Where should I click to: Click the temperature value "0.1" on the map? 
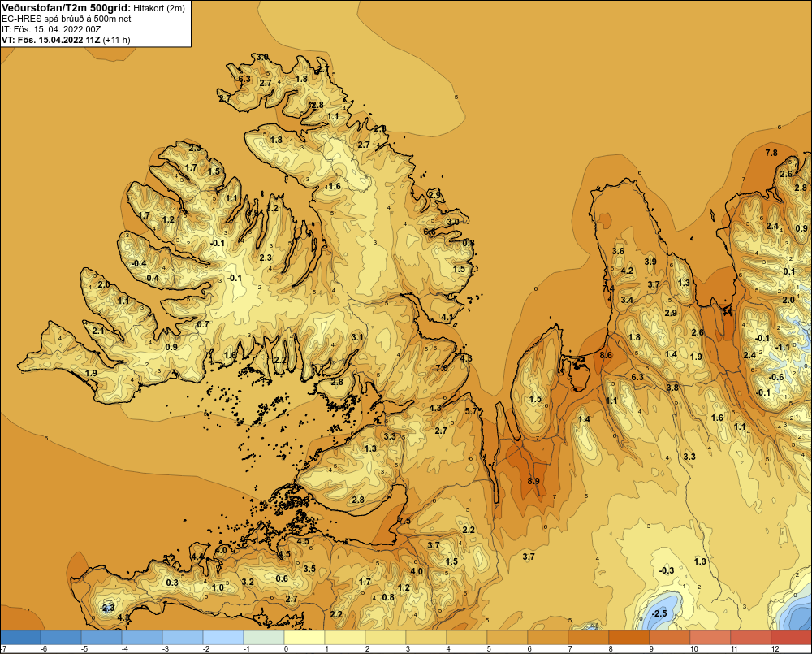pos(789,271)
